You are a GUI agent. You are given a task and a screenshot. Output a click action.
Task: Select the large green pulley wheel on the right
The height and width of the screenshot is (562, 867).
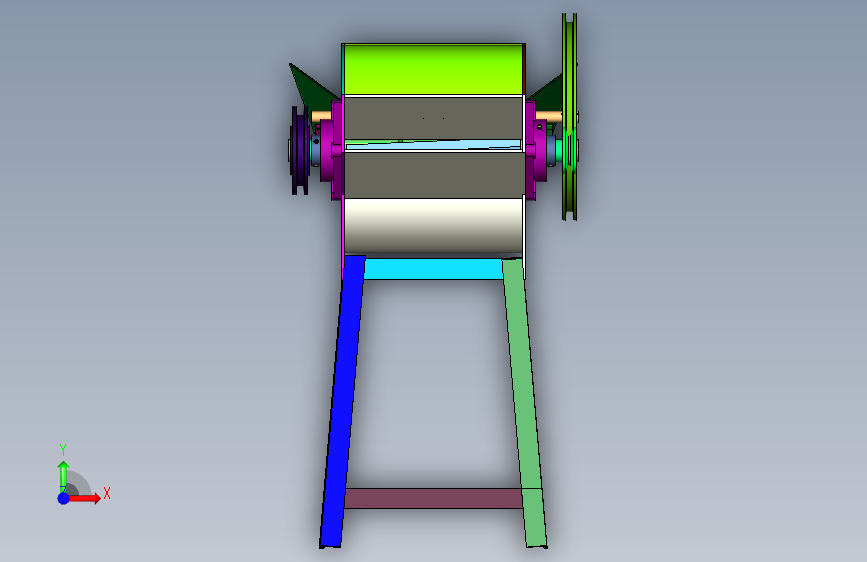(570, 116)
